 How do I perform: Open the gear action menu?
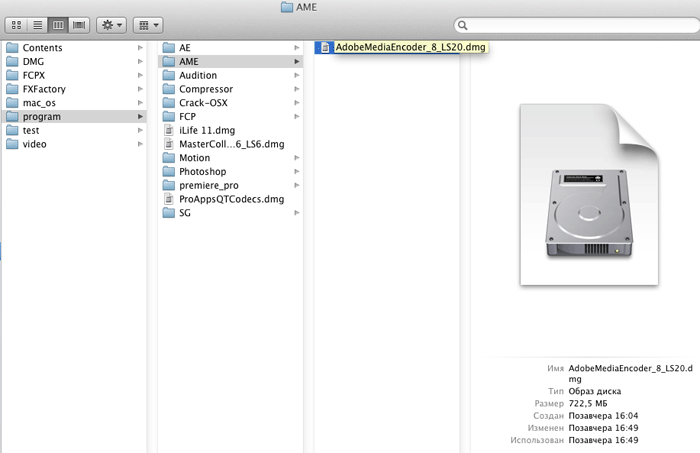click(x=112, y=25)
